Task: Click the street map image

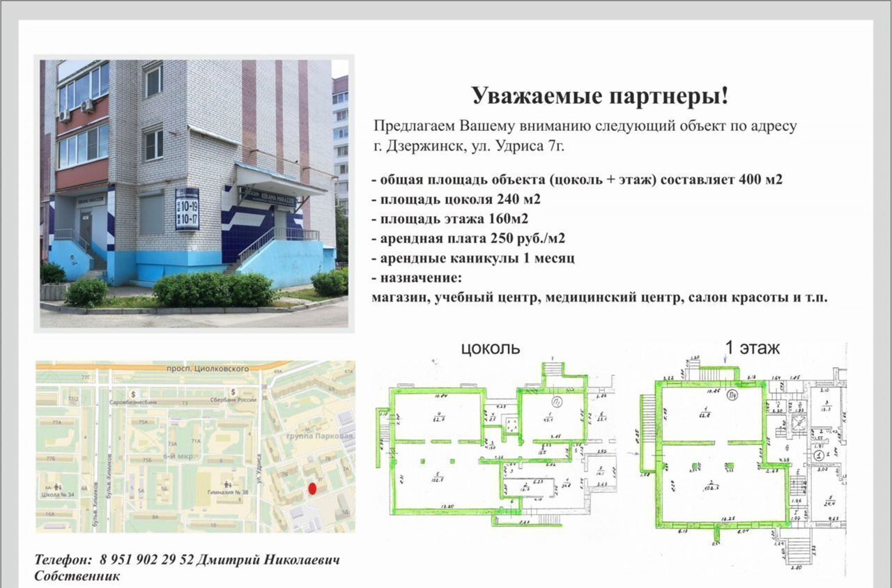Action: tap(195, 447)
